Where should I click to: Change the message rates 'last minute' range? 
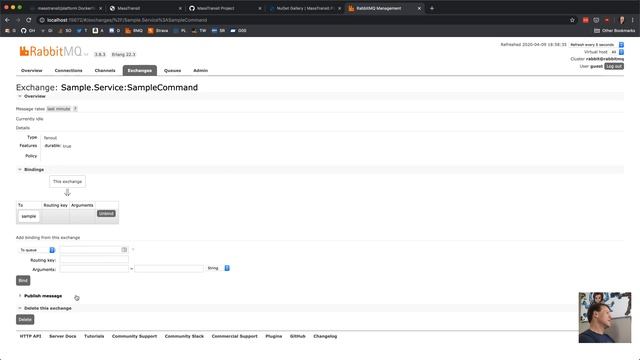(59, 109)
